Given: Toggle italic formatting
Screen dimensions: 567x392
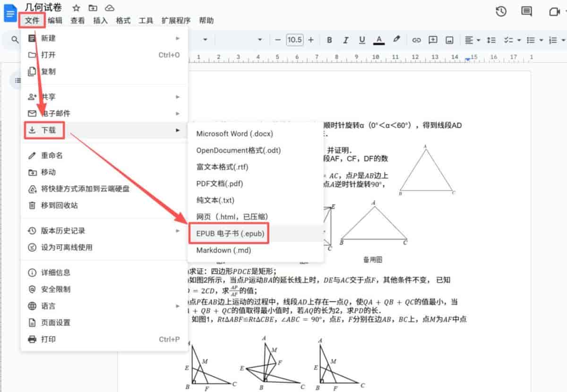Looking at the screenshot, I should point(346,40).
